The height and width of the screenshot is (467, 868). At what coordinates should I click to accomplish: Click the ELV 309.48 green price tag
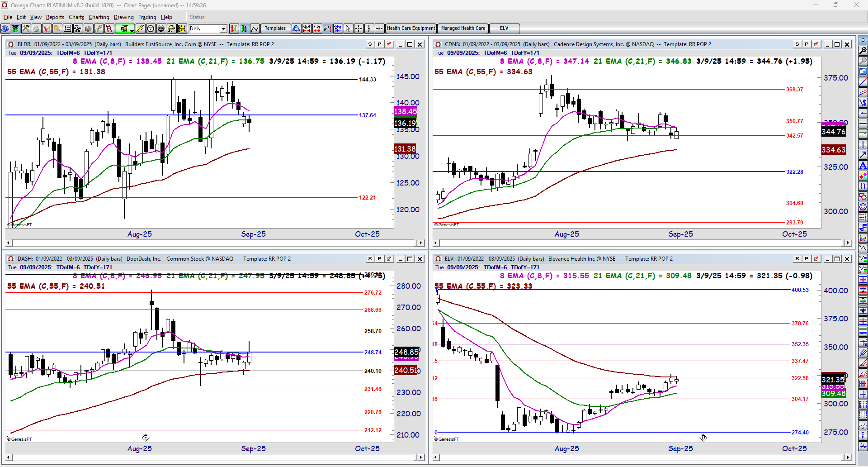833,394
